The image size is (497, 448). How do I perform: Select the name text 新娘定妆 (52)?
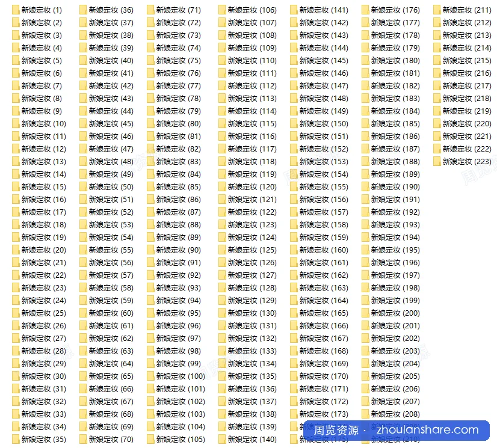(x=111, y=212)
